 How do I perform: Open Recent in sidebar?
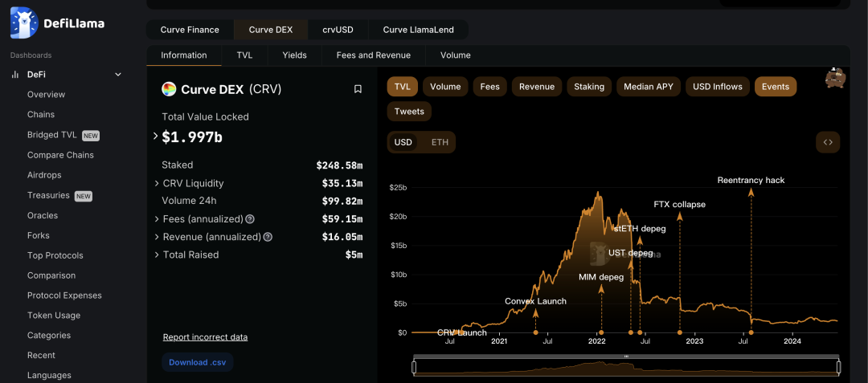pyautogui.click(x=42, y=355)
